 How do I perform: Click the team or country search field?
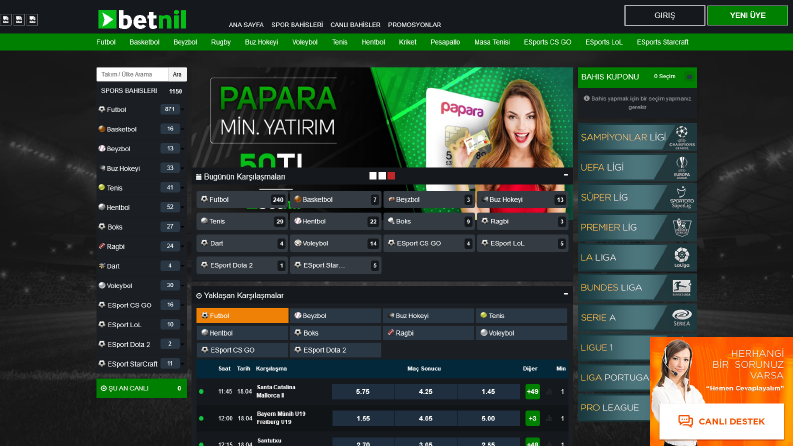(x=133, y=74)
